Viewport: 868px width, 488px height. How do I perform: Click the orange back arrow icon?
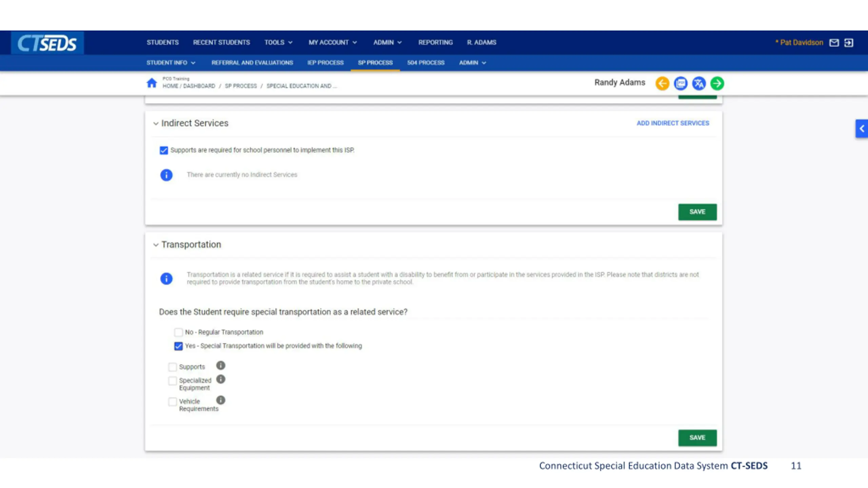662,83
